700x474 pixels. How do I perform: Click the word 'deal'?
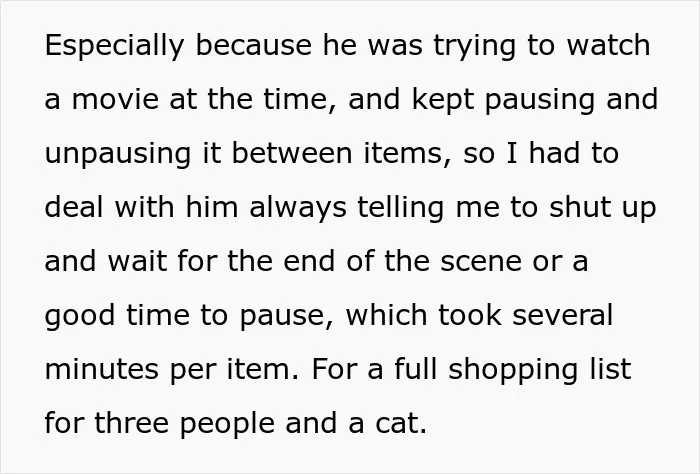point(74,207)
